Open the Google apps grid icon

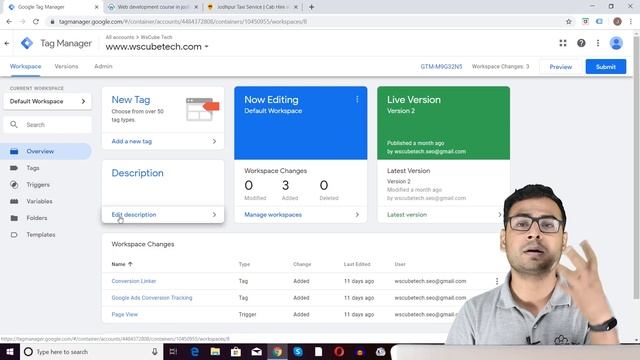tap(563, 43)
